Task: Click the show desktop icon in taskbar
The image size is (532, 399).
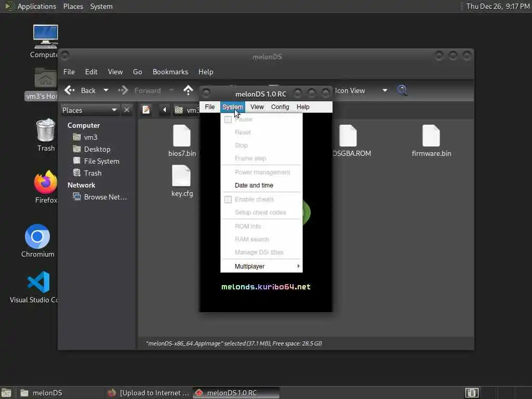Action: 6,393
